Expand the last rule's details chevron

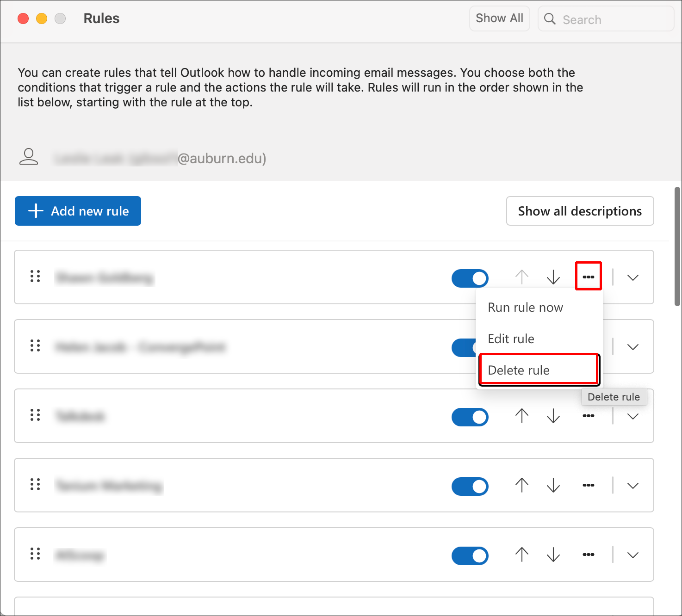[632, 554]
